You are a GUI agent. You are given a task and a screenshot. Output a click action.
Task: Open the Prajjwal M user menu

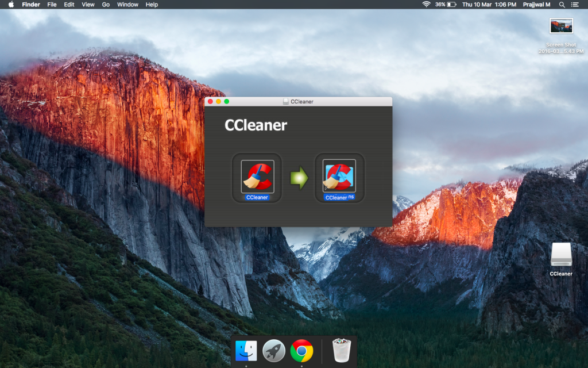pos(537,5)
